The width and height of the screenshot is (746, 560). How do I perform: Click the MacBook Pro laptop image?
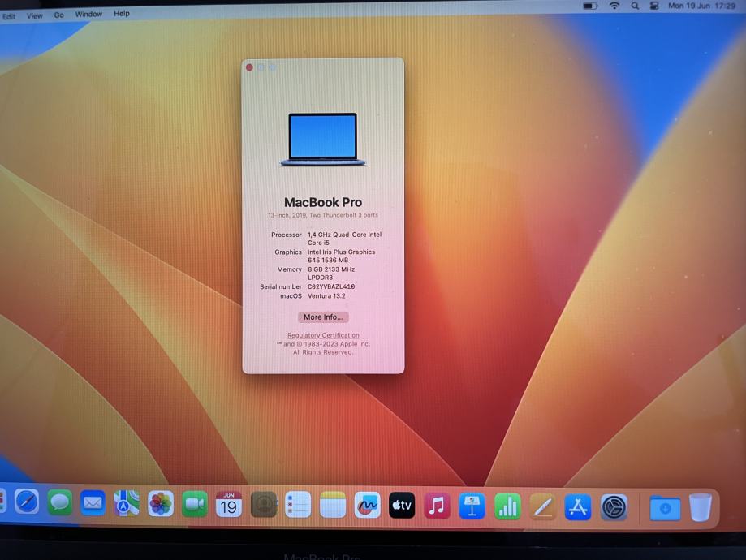click(x=322, y=139)
